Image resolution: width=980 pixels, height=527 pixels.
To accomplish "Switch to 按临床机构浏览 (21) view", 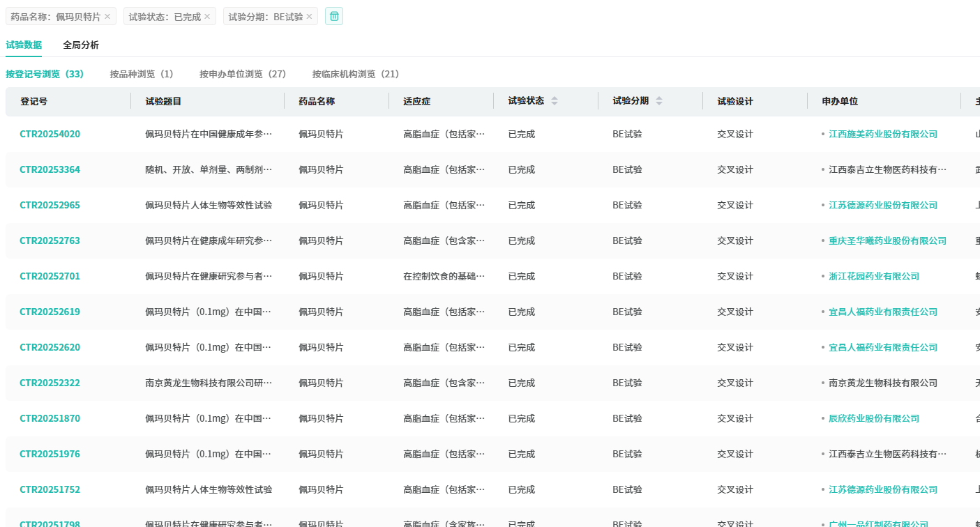I will pyautogui.click(x=356, y=74).
